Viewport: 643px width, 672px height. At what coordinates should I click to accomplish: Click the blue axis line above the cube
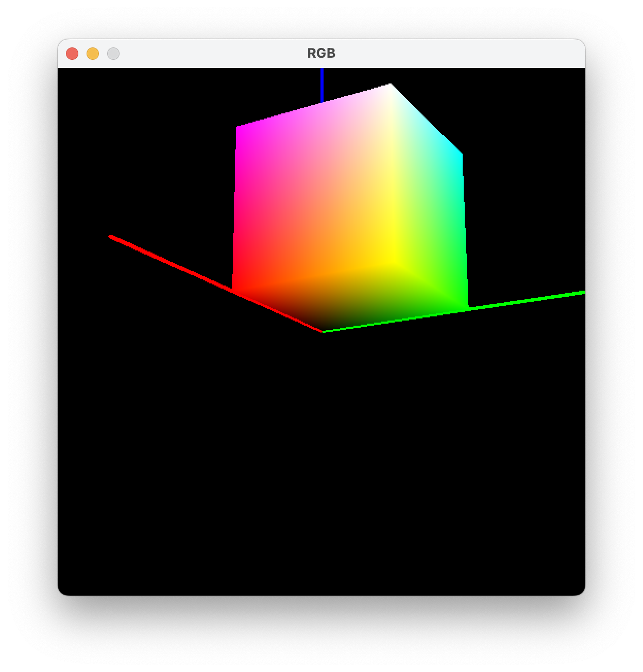pyautogui.click(x=322, y=86)
